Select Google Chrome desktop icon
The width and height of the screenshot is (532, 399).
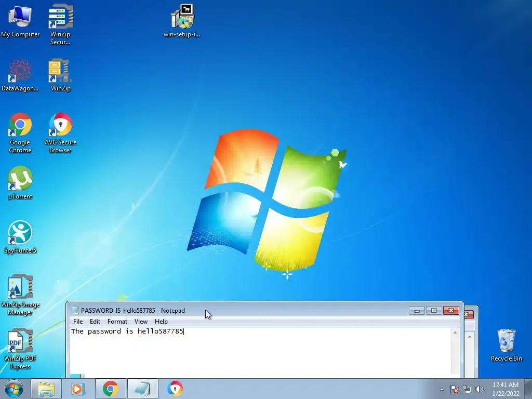(20, 133)
